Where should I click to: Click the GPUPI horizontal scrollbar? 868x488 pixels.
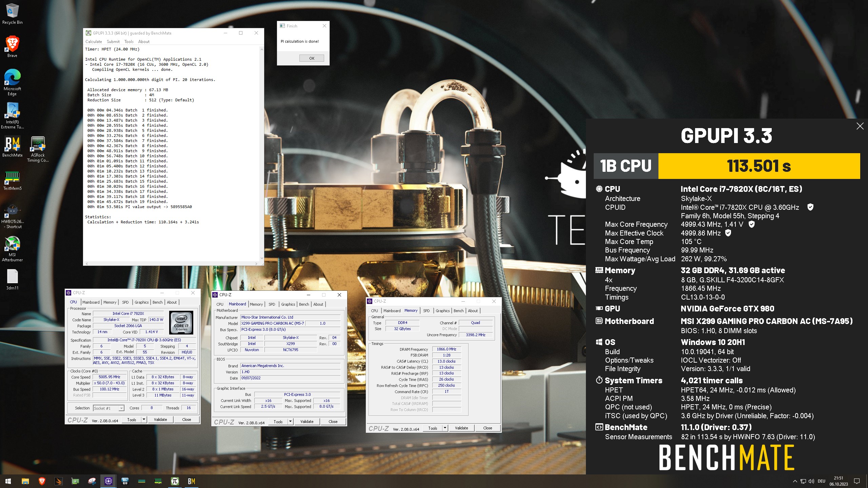tap(172, 263)
